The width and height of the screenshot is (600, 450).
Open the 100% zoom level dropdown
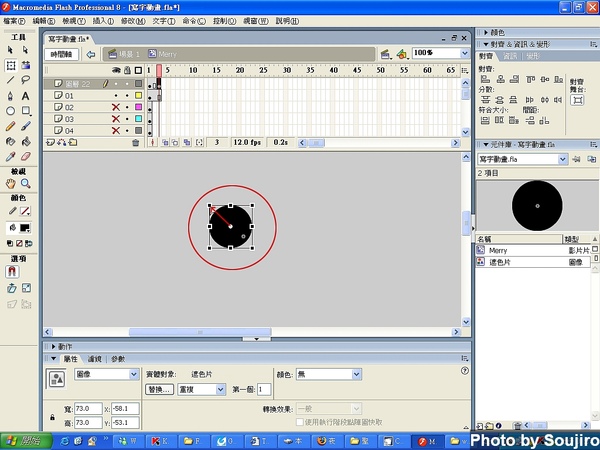coord(465,53)
